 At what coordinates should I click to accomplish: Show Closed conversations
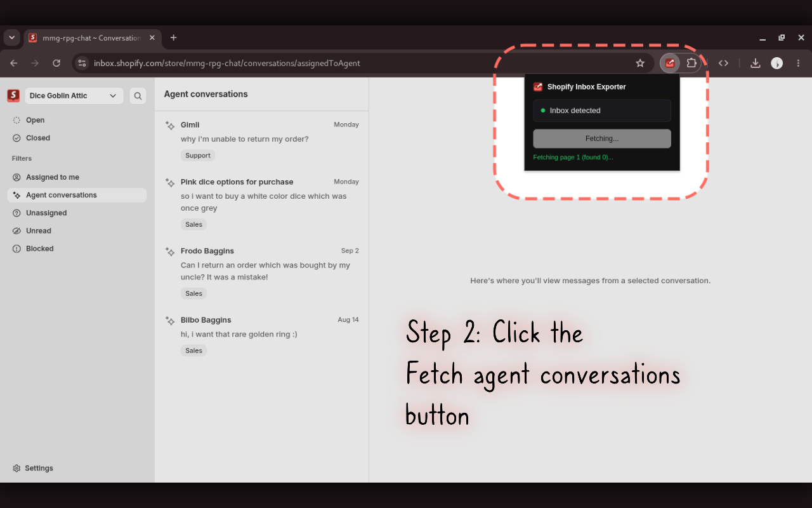pyautogui.click(x=77, y=138)
